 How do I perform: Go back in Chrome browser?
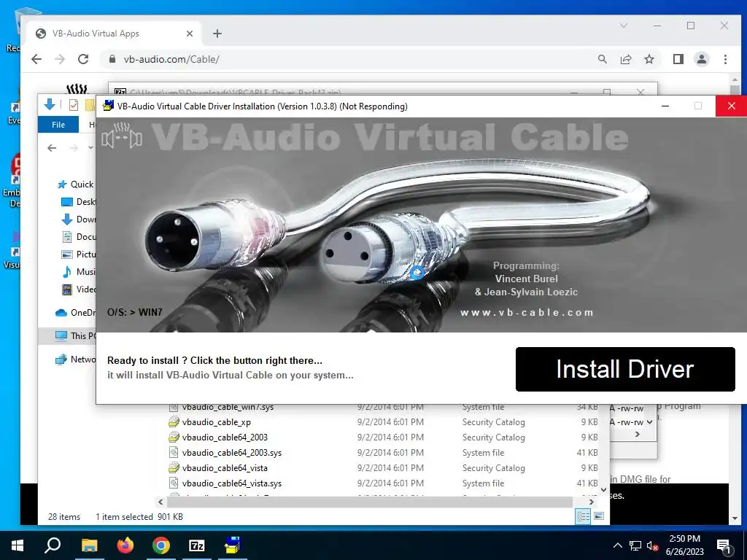pos(36,59)
